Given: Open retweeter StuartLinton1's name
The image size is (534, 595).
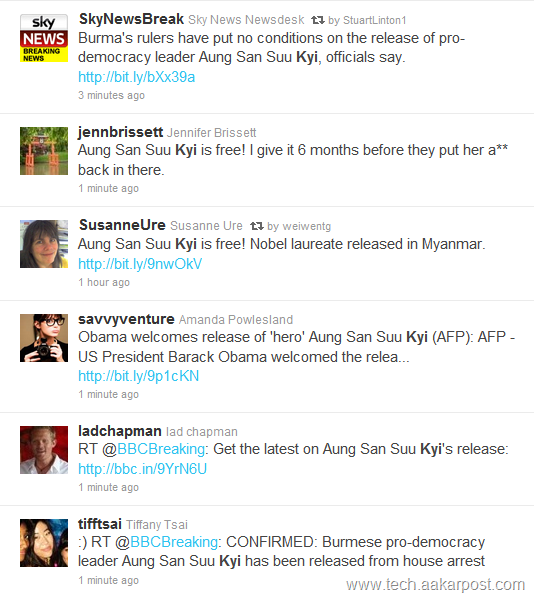Looking at the screenshot, I should (375, 20).
